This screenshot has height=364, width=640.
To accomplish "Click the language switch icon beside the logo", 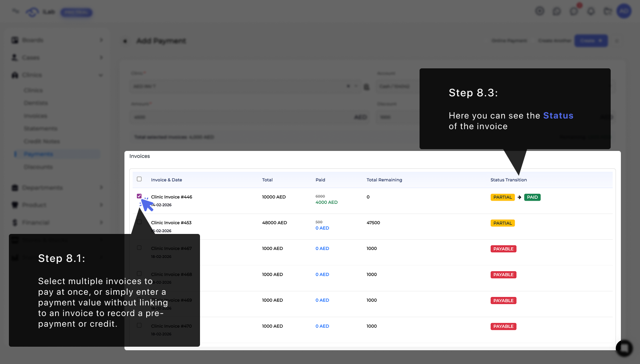I will point(16,11).
